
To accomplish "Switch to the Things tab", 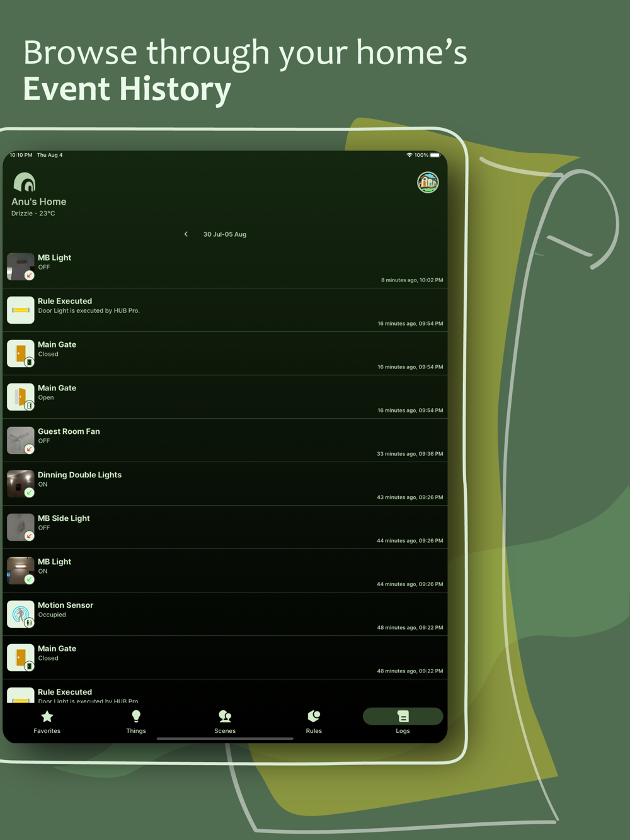I will tap(136, 722).
